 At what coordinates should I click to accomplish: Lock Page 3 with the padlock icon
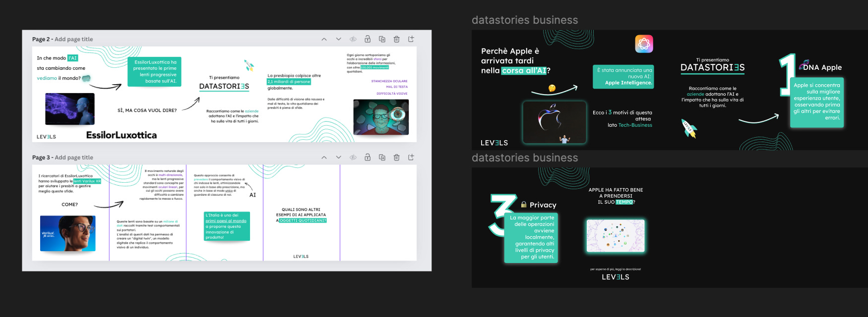click(x=368, y=158)
